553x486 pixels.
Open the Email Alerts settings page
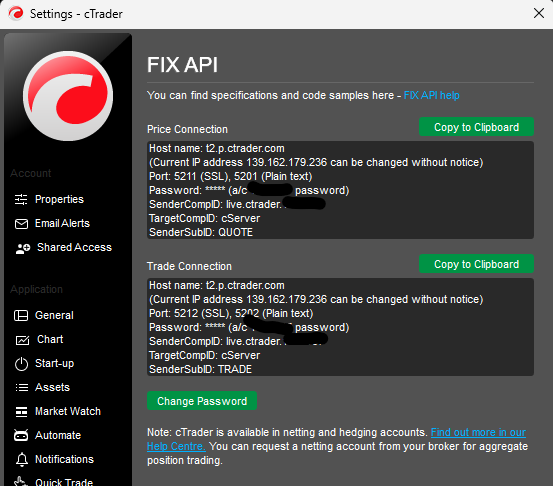(62, 223)
